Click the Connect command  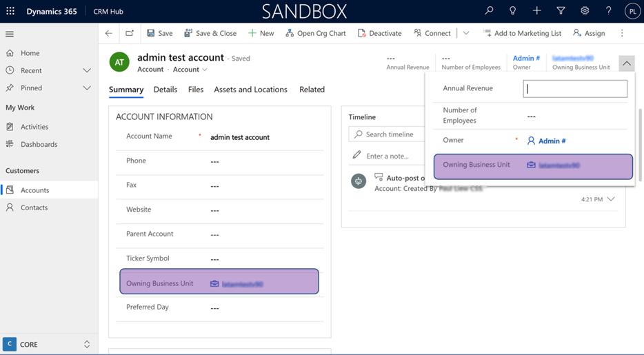pos(432,33)
